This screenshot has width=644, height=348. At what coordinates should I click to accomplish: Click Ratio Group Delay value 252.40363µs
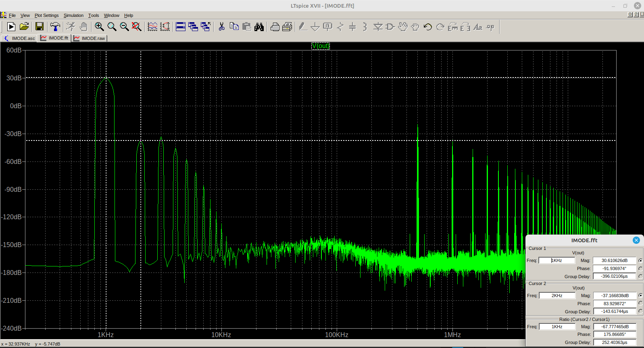tap(615, 342)
